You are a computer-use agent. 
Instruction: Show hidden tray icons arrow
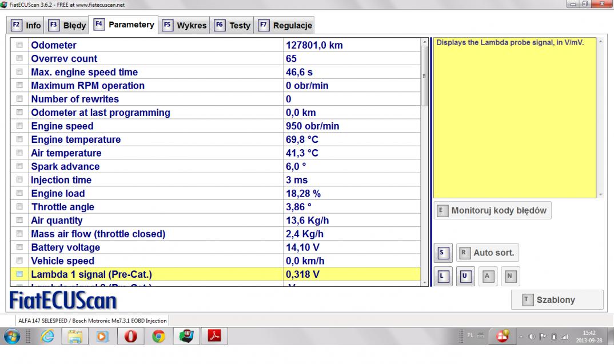tap(521, 337)
